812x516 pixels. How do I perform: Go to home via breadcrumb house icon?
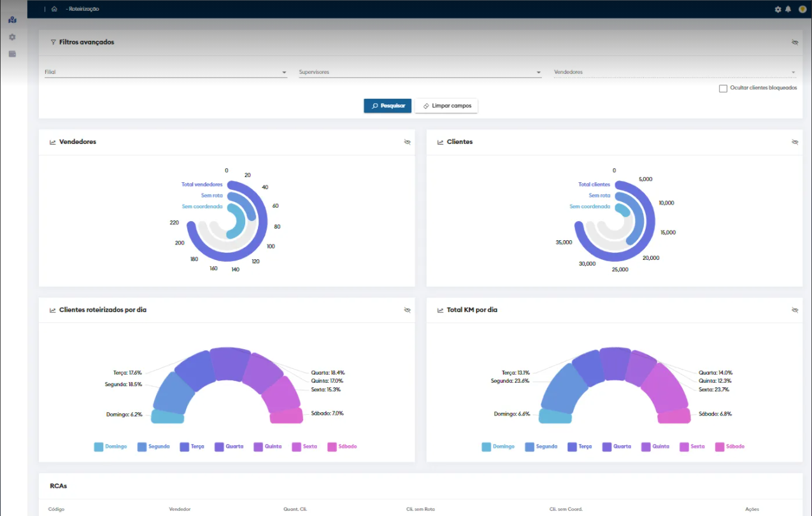[x=54, y=10]
